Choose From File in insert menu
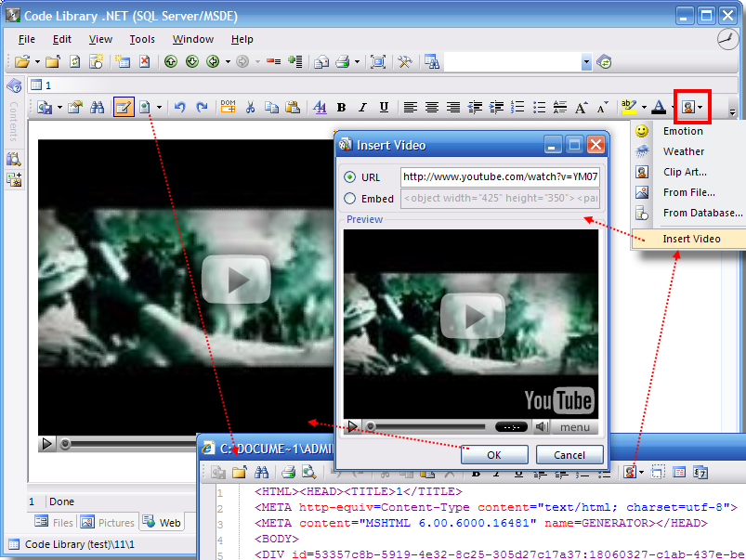This screenshot has width=746, height=560. tap(689, 192)
